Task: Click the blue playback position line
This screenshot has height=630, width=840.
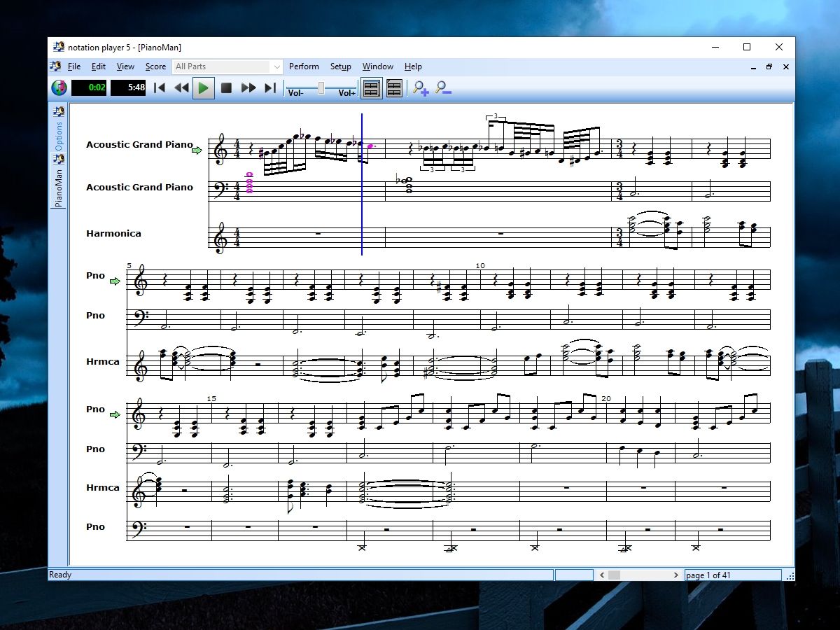Action: [362, 184]
